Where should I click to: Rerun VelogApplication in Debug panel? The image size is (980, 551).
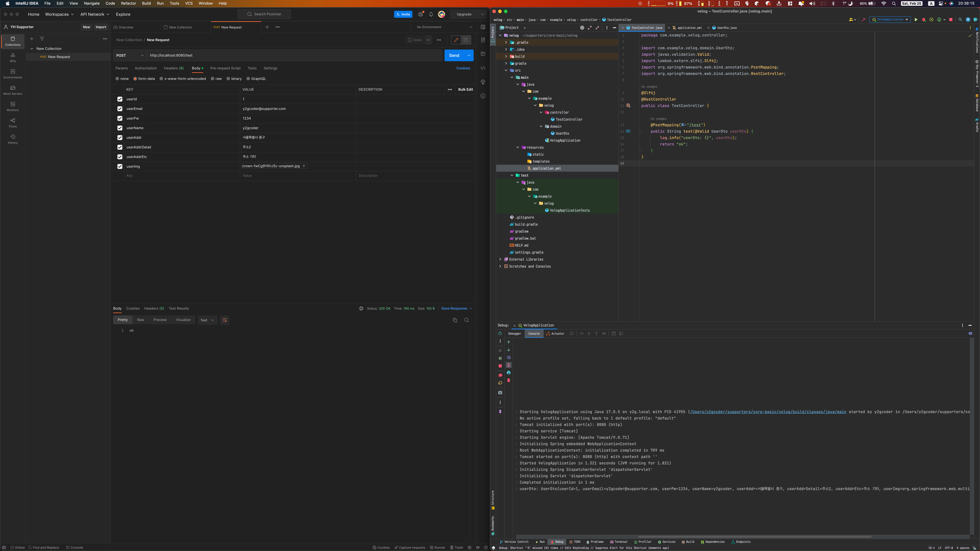coord(500,334)
